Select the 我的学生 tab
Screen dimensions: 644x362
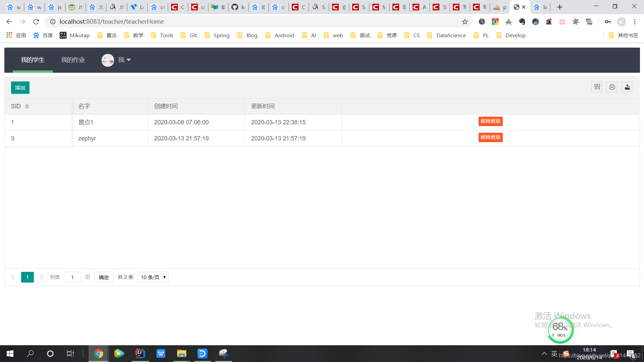coord(33,60)
